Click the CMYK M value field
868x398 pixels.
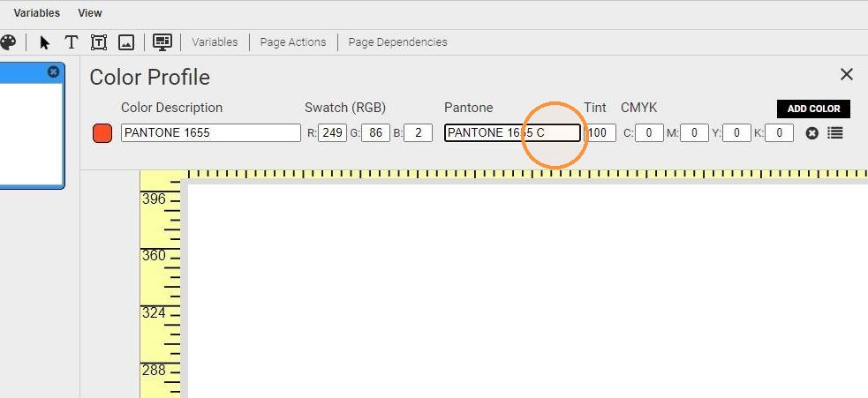click(x=694, y=133)
